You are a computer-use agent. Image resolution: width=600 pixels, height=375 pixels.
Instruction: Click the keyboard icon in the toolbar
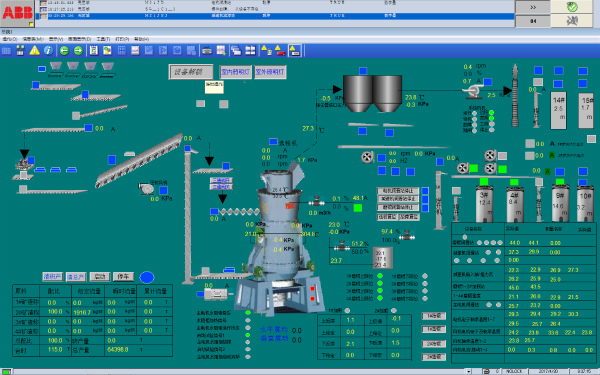[207, 51]
